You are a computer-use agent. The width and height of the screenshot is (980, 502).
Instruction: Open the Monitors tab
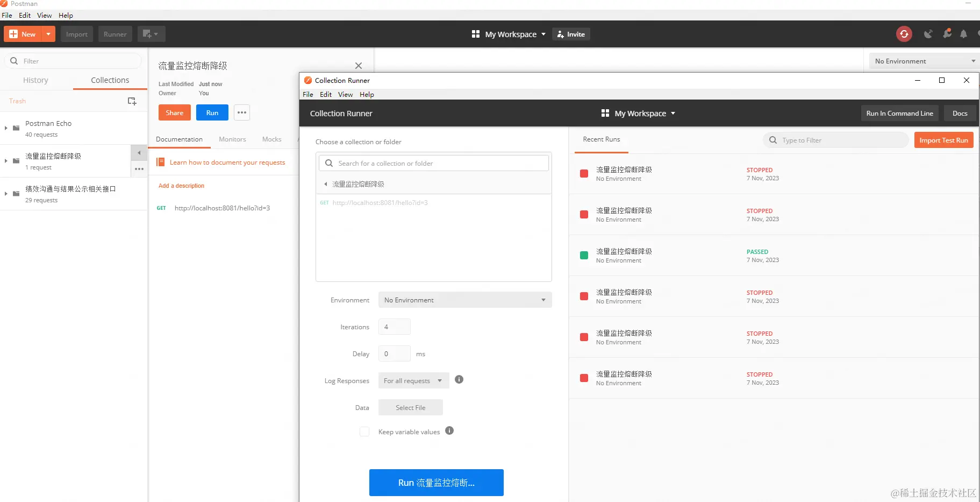pyautogui.click(x=232, y=139)
